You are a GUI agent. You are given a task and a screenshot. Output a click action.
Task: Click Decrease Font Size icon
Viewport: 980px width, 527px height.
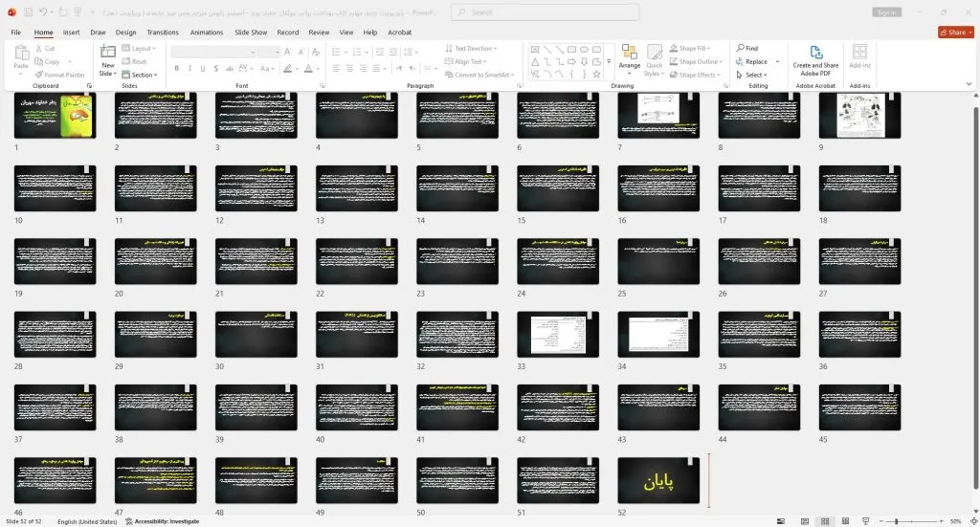point(301,52)
